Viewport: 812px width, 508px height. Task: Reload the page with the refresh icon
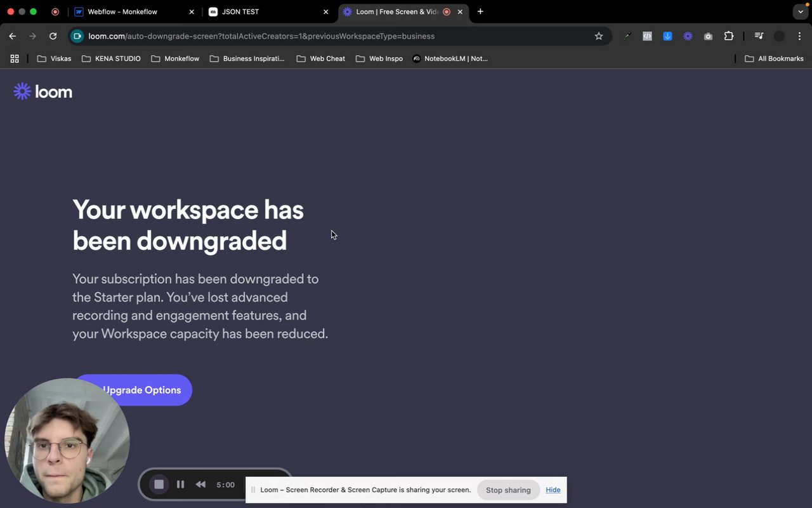[x=53, y=36]
